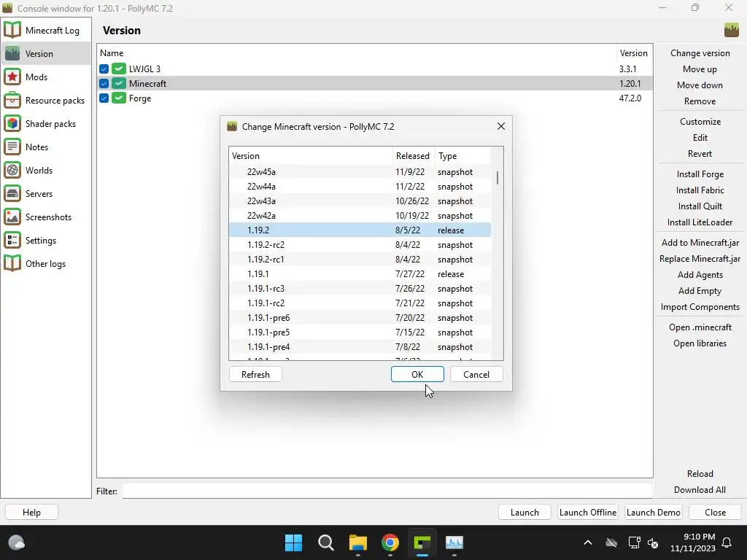Click the taskbar clock showing 9:10 PM
This screenshot has height=560, width=747.
point(693,542)
